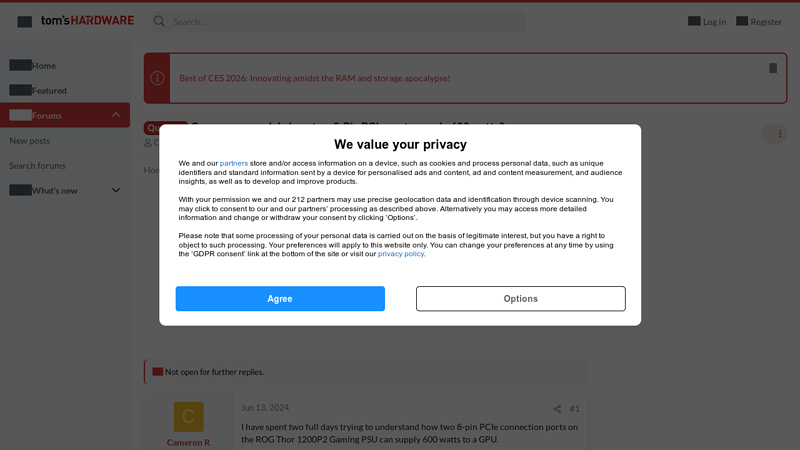Expand the What's new sidebar section

pyautogui.click(x=116, y=190)
